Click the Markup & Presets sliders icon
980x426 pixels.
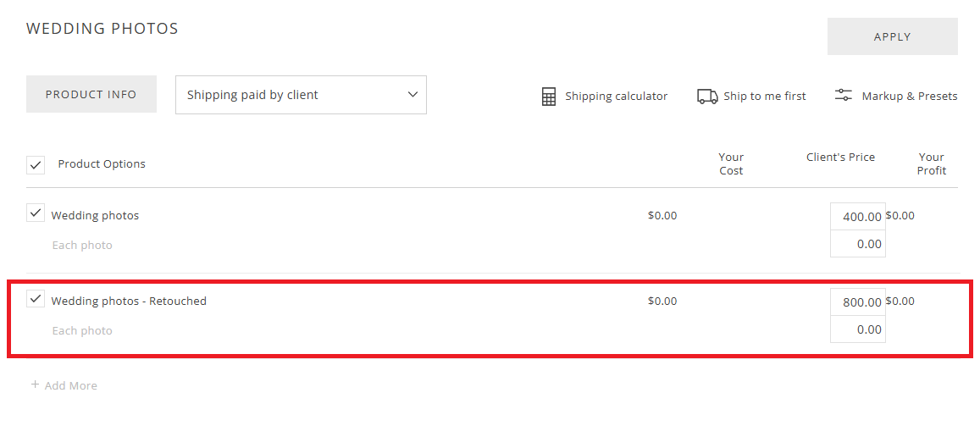coord(843,96)
